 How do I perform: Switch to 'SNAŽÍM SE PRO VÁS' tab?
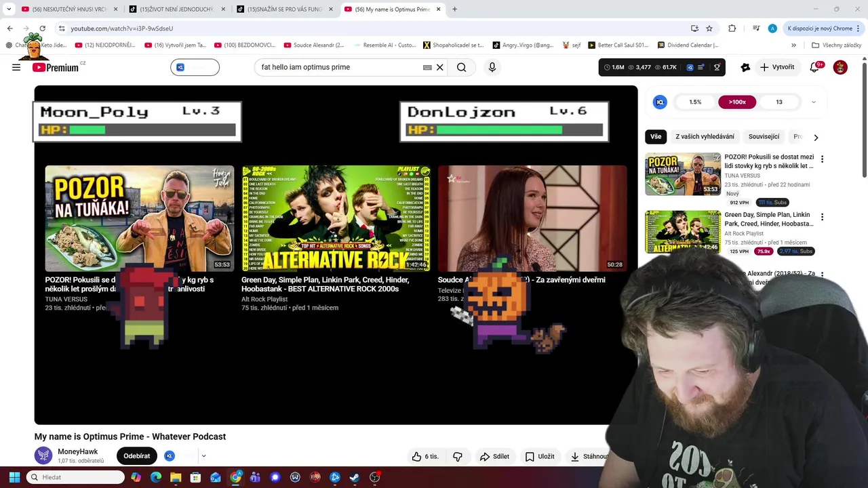tap(283, 9)
